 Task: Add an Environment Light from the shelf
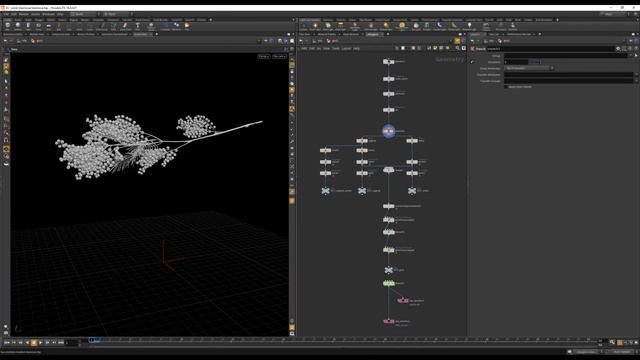tap(402, 26)
